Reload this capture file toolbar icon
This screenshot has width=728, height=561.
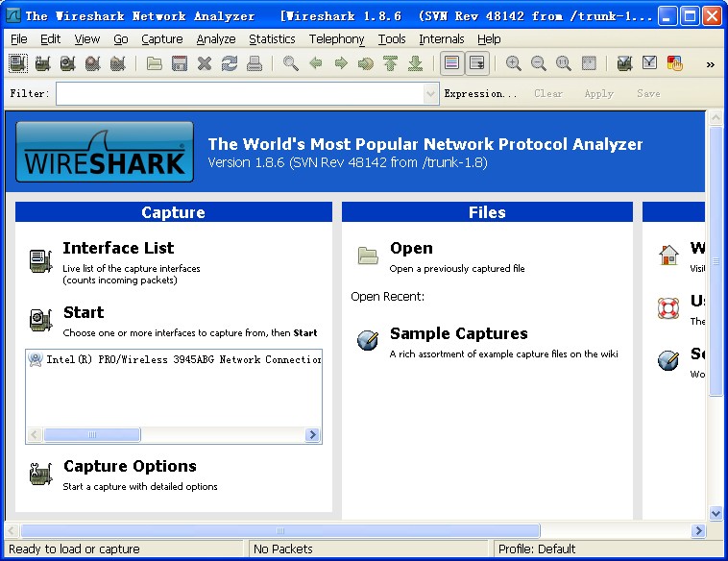click(x=230, y=62)
